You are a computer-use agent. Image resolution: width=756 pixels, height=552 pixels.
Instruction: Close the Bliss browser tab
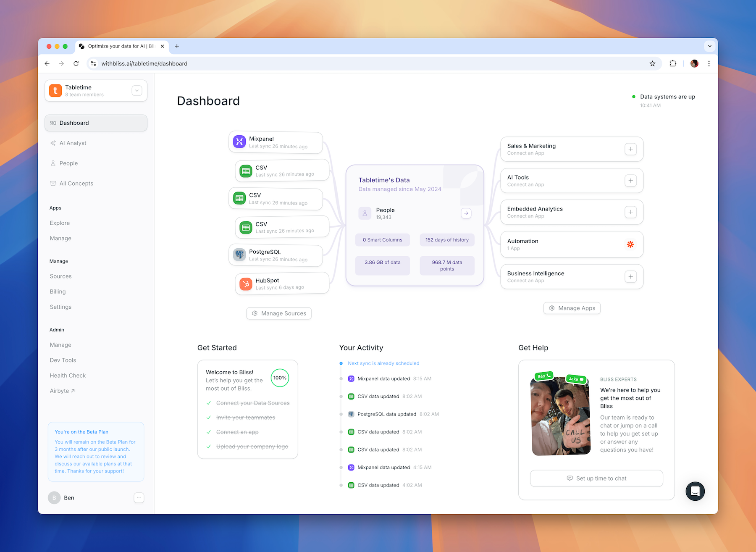(x=163, y=46)
